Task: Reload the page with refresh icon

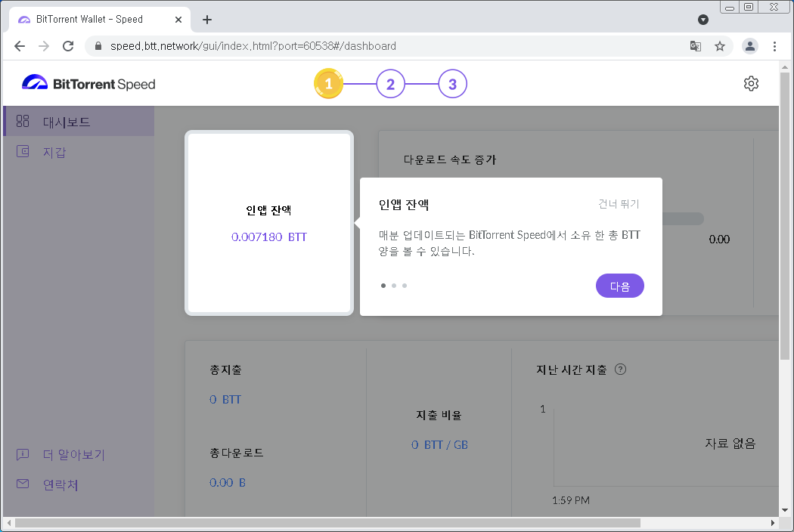Action: [68, 46]
